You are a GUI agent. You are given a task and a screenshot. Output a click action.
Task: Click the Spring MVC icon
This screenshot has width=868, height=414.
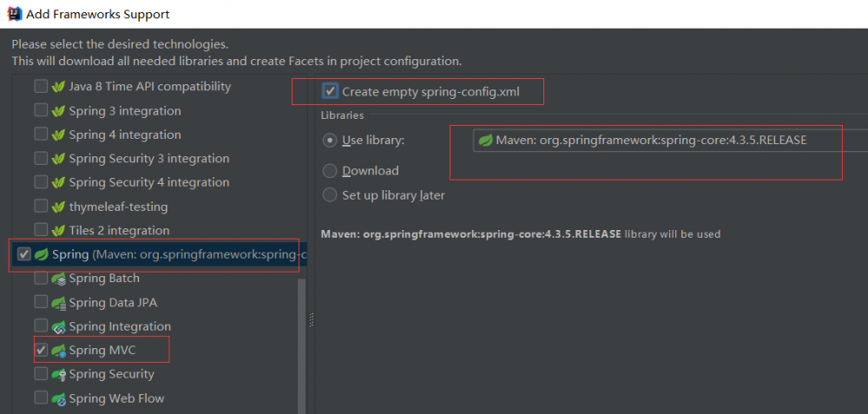(x=59, y=351)
